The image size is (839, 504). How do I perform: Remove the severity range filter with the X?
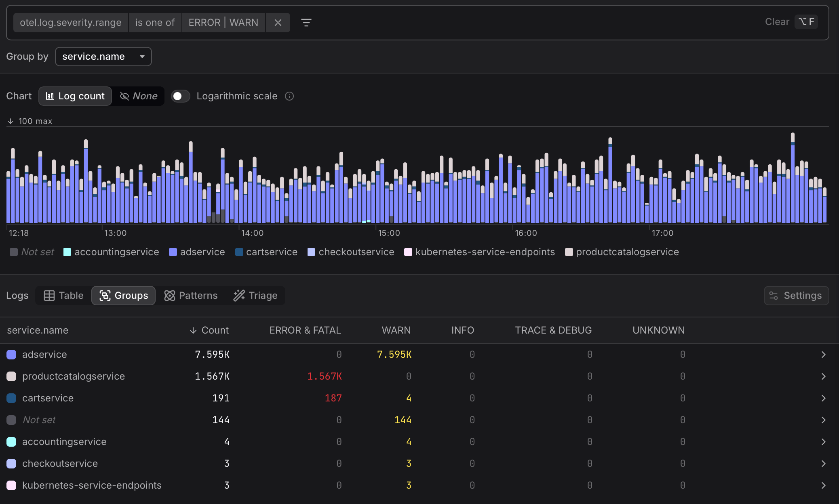278,23
